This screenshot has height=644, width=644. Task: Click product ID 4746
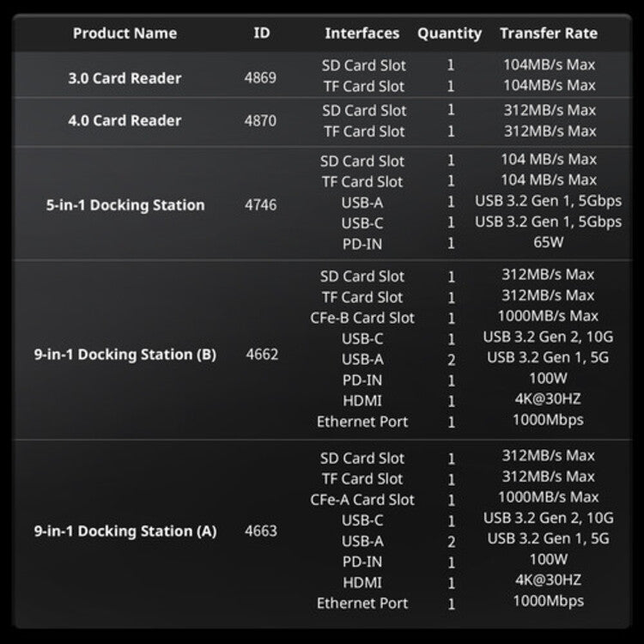click(x=261, y=204)
